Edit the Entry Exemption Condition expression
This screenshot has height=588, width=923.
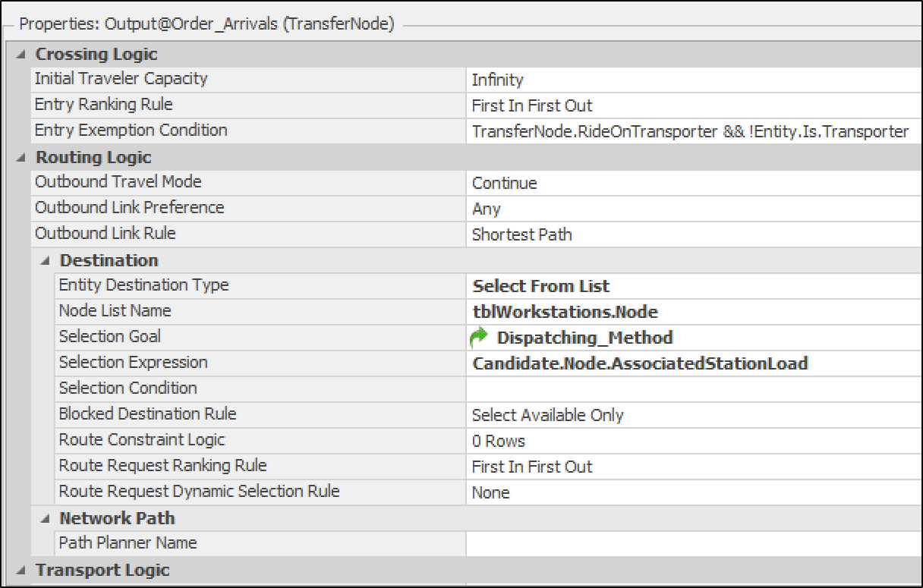tap(694, 131)
